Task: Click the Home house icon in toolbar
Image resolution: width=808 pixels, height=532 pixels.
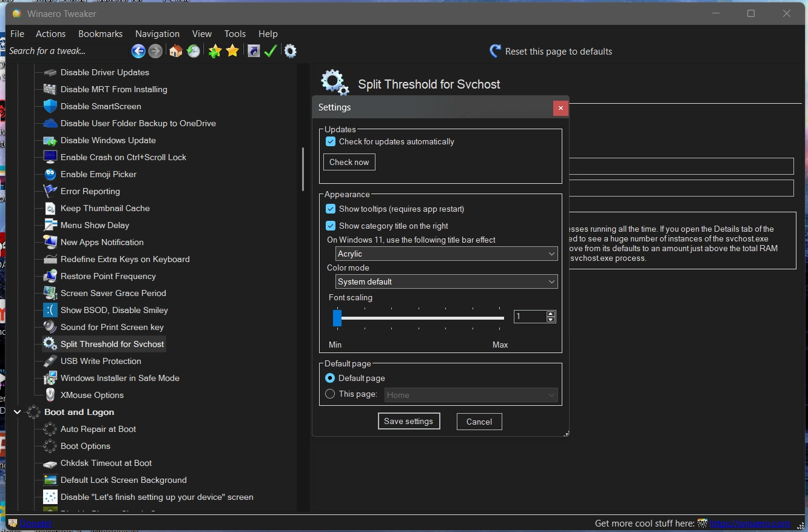Action: [x=176, y=51]
